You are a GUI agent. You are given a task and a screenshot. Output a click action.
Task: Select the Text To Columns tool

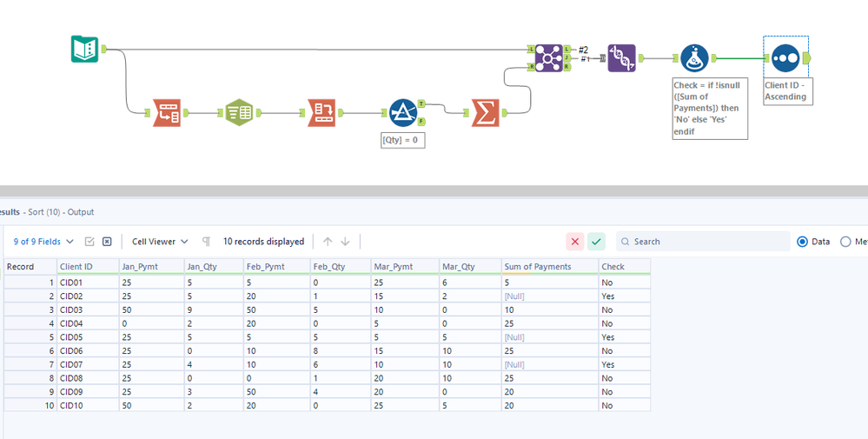(x=239, y=113)
